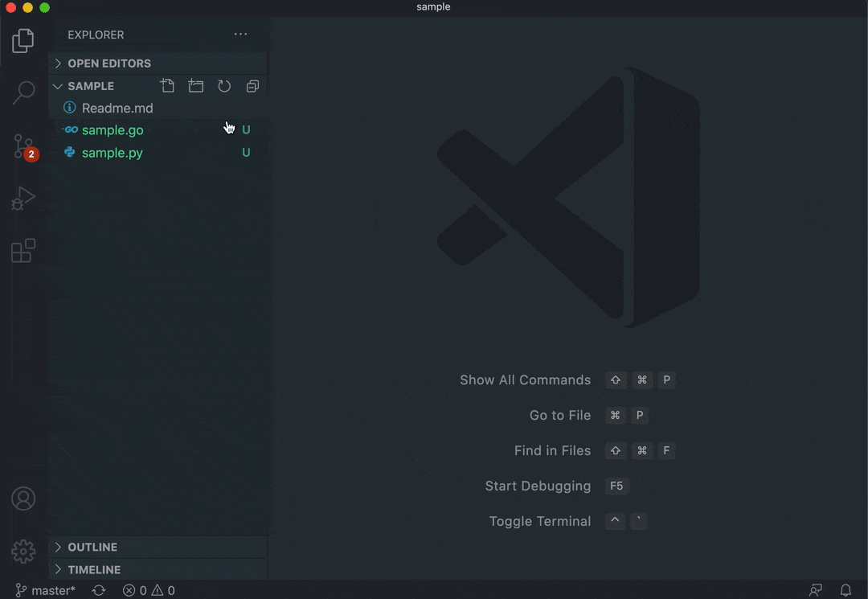This screenshot has width=868, height=599.
Task: View errors and warnings in status bar
Action: (x=148, y=589)
